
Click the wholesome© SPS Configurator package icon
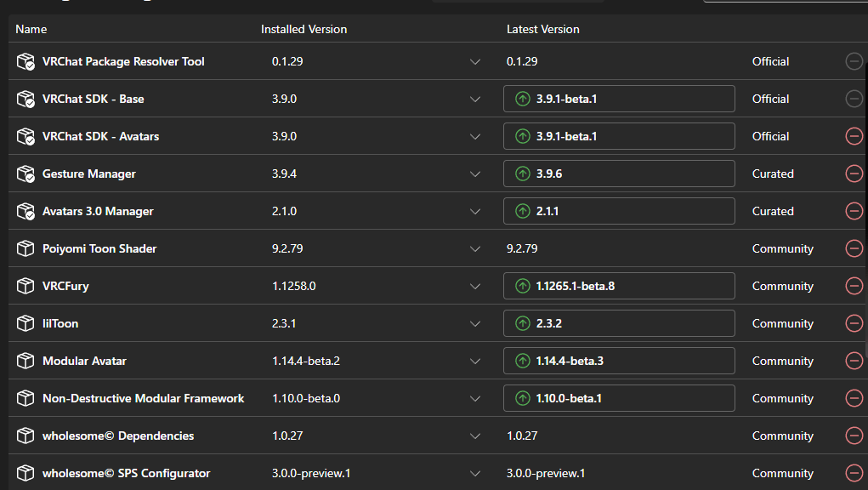coord(26,473)
